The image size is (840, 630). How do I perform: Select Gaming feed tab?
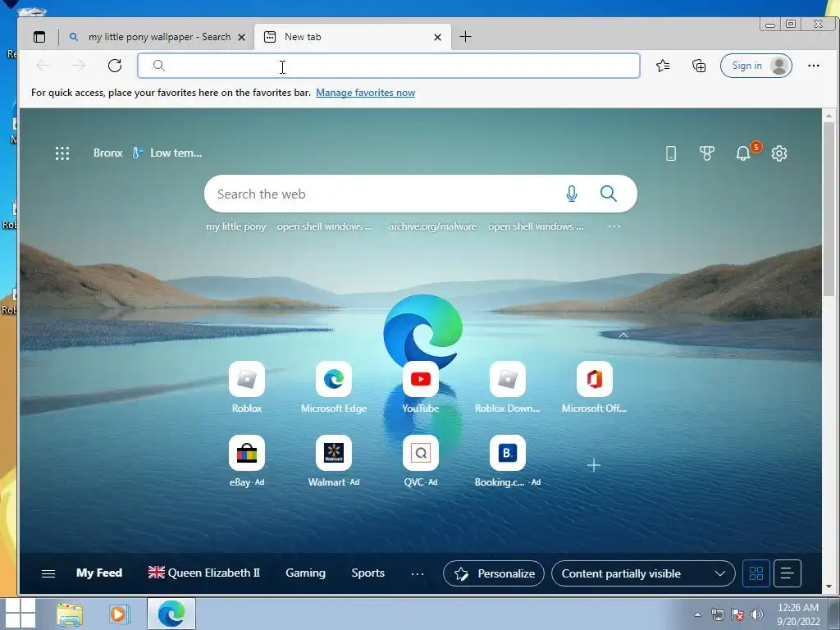[305, 573]
